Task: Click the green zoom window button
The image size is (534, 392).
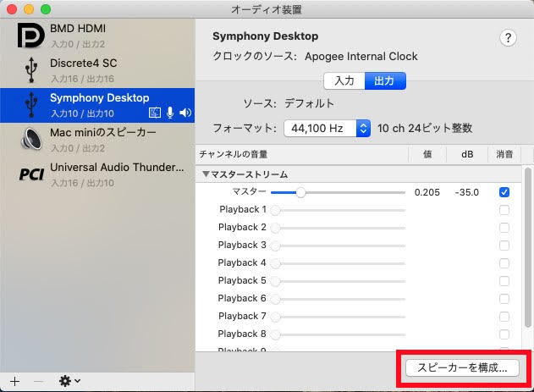Action: point(46,9)
